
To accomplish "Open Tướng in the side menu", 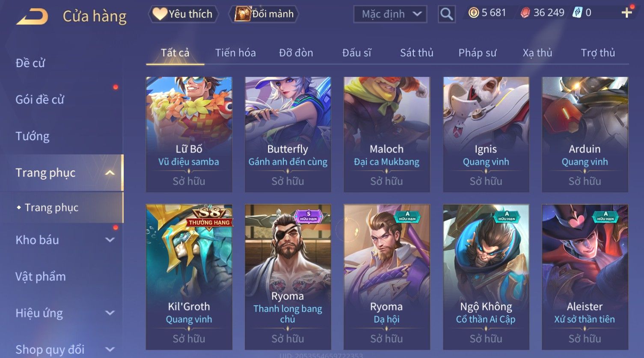I will pyautogui.click(x=33, y=136).
